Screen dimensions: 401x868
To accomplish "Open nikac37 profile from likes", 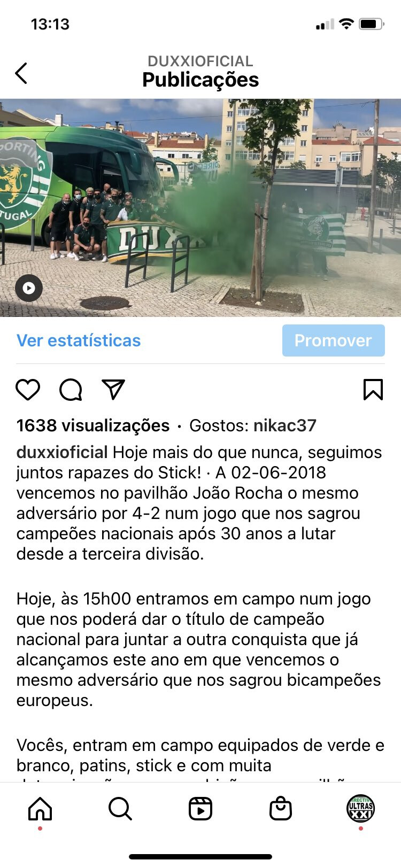I will (x=285, y=425).
